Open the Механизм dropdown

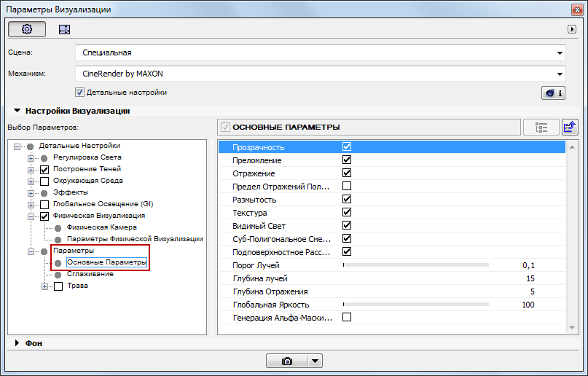tap(321, 74)
